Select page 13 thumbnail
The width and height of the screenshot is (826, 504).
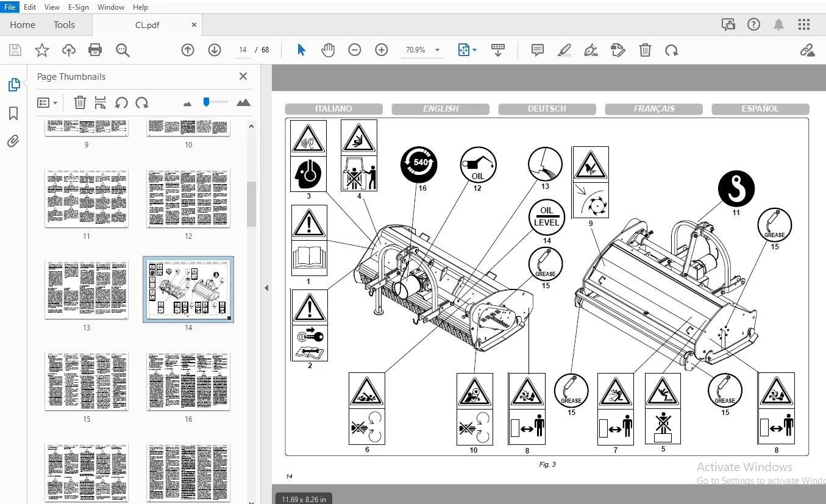[x=87, y=289]
